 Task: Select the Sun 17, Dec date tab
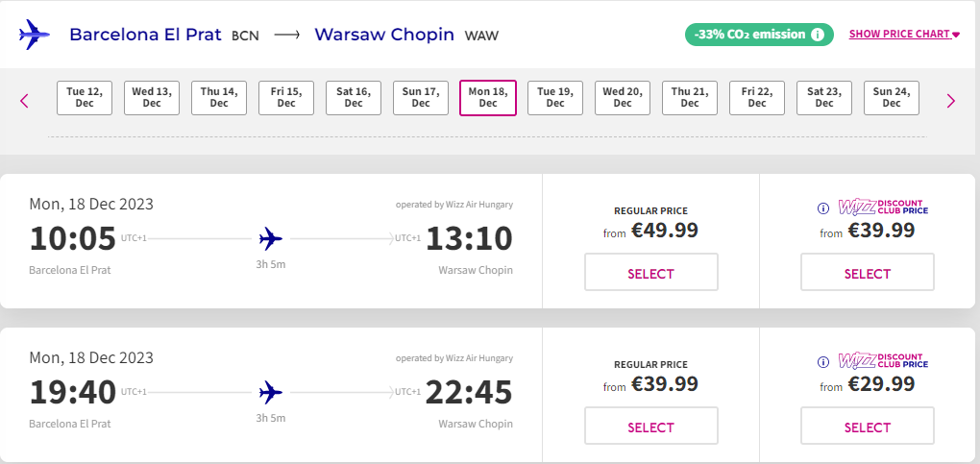[x=421, y=98]
